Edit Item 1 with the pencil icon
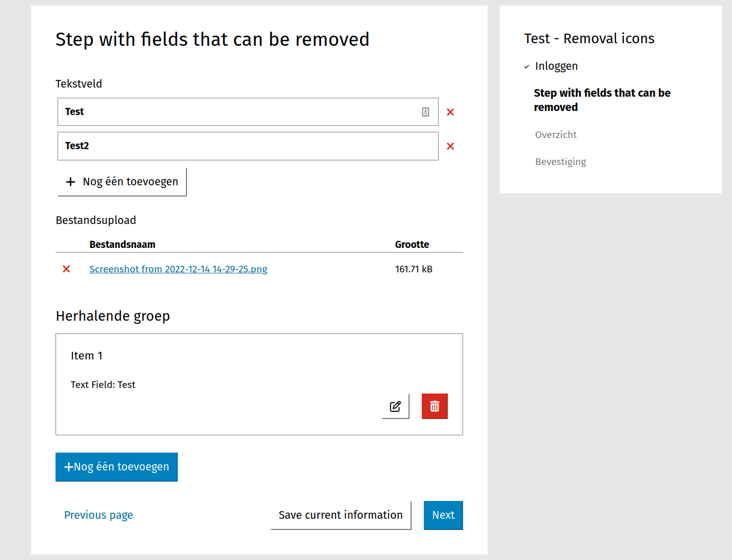This screenshot has height=560, width=732. (395, 406)
